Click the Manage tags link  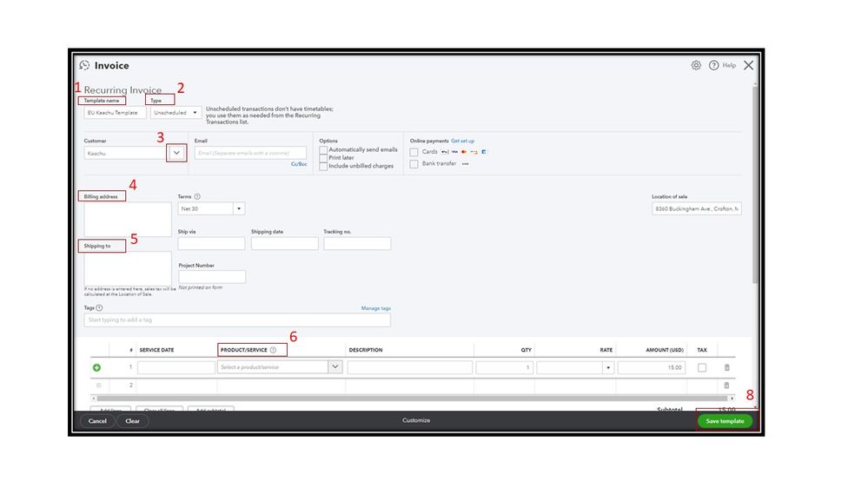tap(376, 308)
